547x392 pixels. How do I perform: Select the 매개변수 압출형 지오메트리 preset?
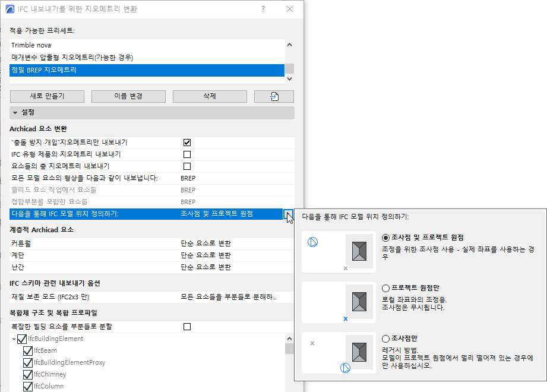(x=147, y=58)
